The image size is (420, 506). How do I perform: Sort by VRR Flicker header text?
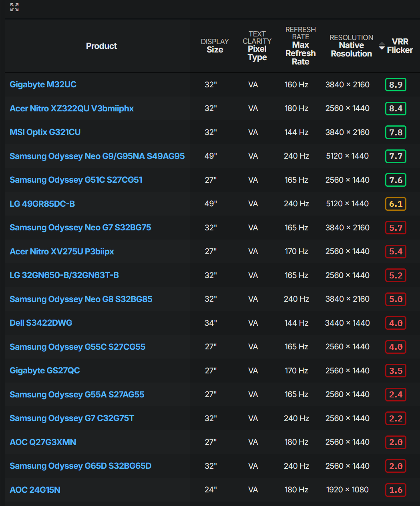(x=400, y=46)
